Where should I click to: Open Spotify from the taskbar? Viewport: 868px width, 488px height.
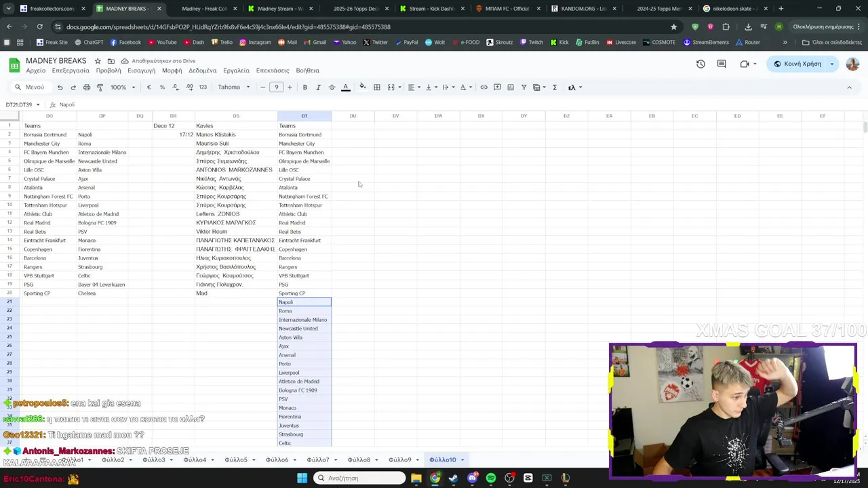pos(491,478)
